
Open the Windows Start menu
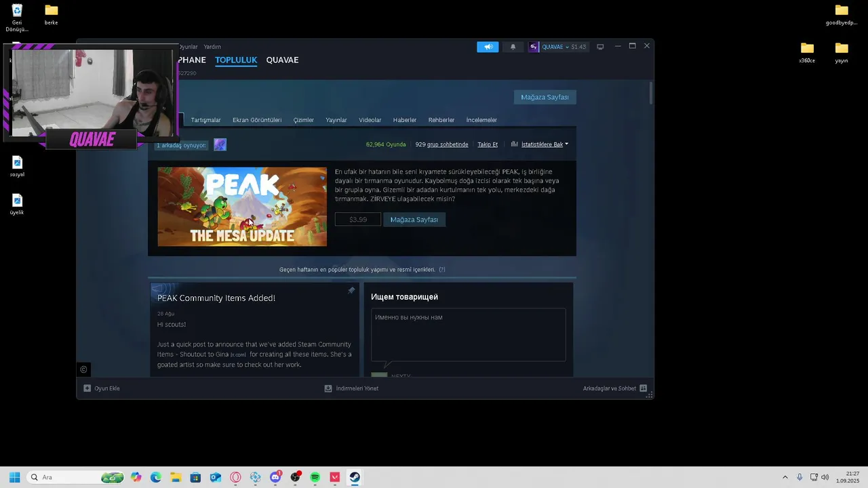[14, 477]
